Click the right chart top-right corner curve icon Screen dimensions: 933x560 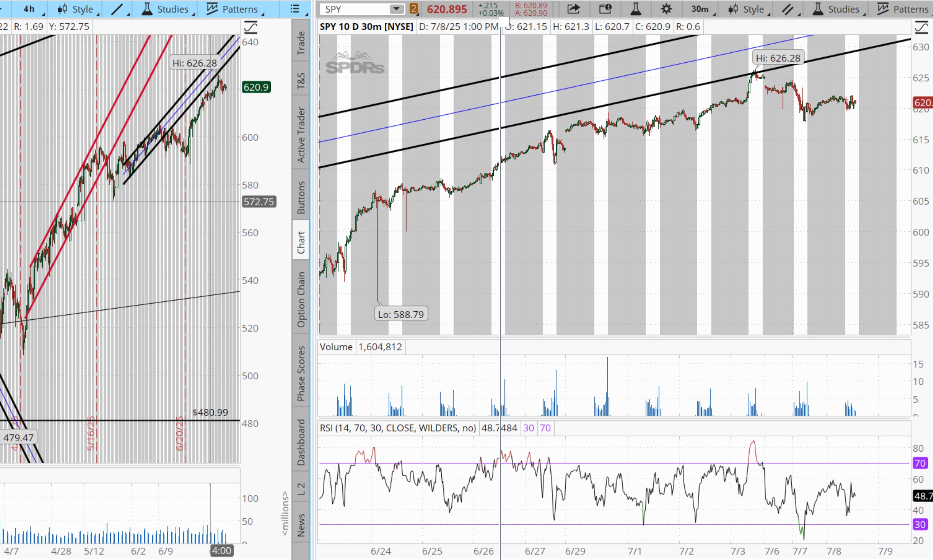pos(921,27)
